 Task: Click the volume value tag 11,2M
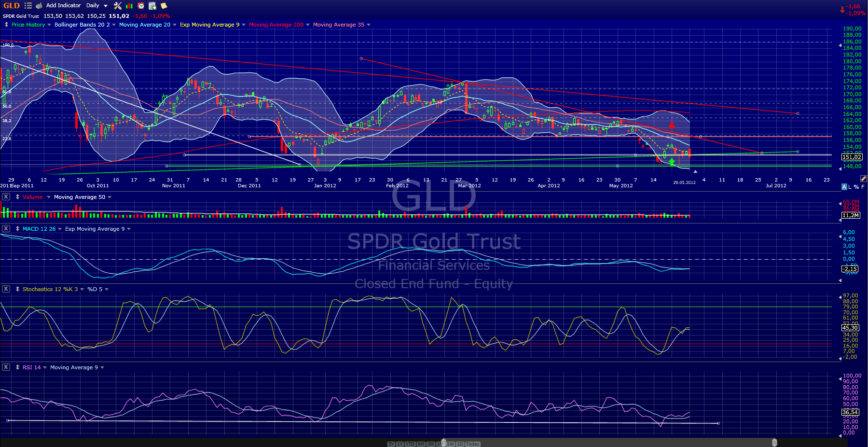click(x=851, y=215)
